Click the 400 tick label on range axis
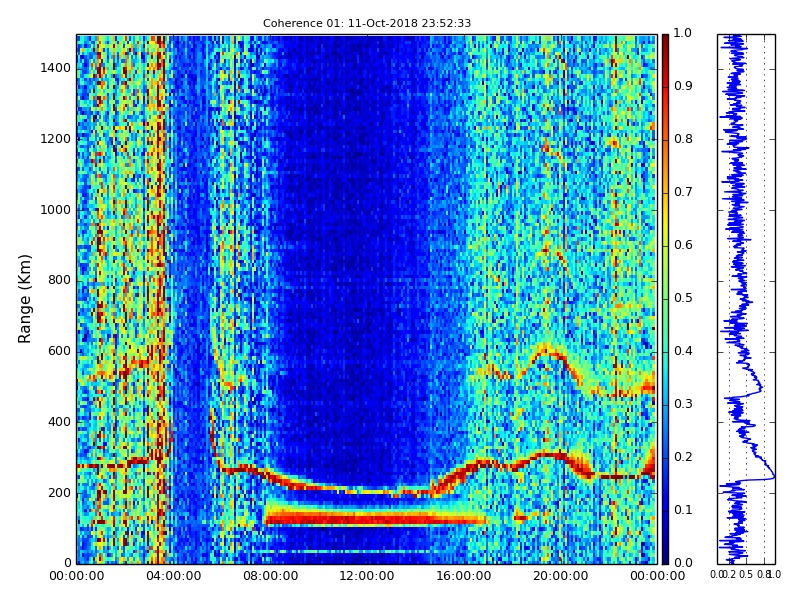Viewport: 800px width, 600px height. point(60,422)
